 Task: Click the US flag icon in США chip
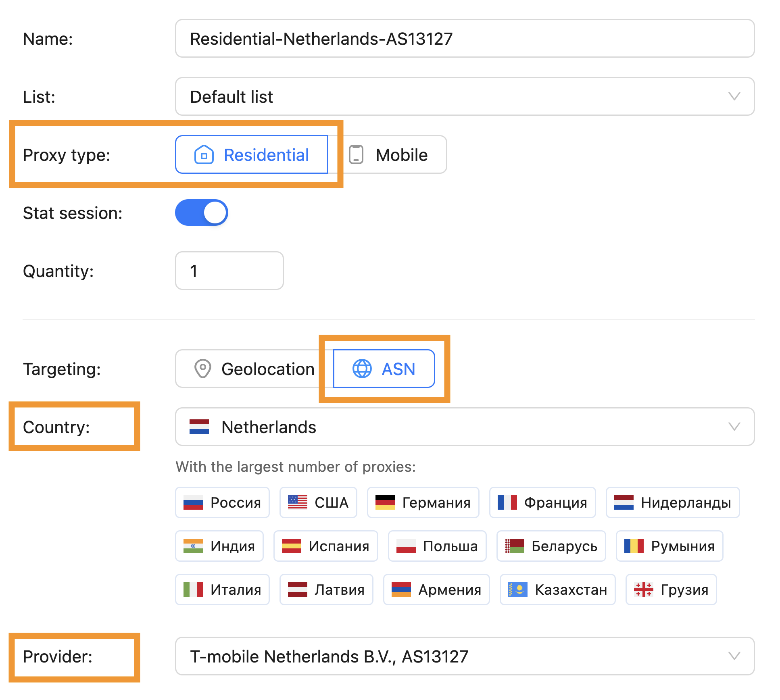click(x=297, y=502)
